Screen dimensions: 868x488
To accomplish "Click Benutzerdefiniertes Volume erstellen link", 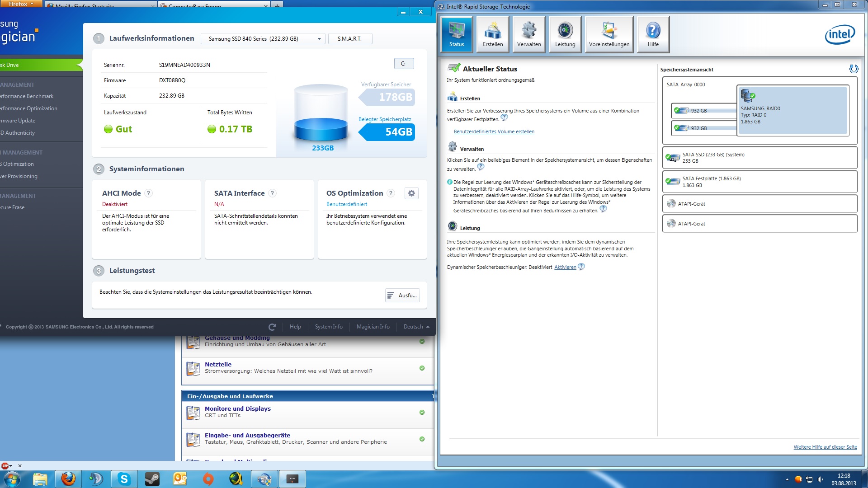I will click(494, 131).
